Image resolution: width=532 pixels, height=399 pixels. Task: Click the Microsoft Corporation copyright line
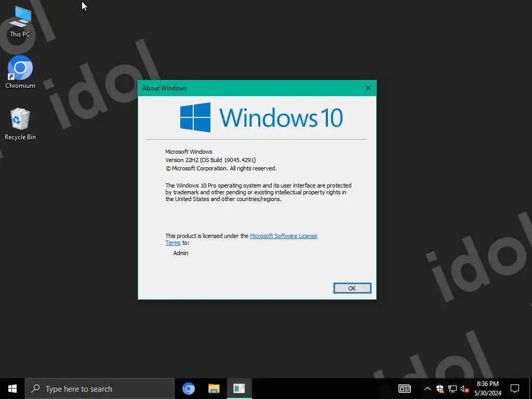[221, 168]
